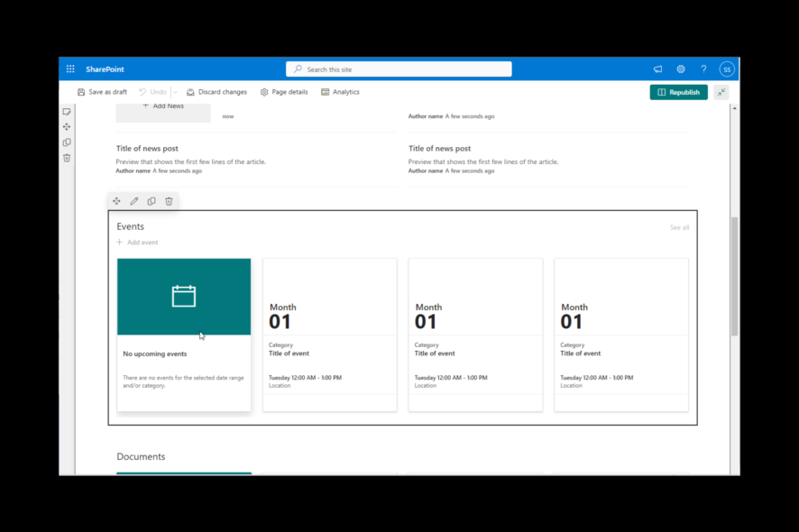Viewport: 799px width, 532px height.
Task: Click the Move web part icon above Events
Action: click(x=116, y=201)
